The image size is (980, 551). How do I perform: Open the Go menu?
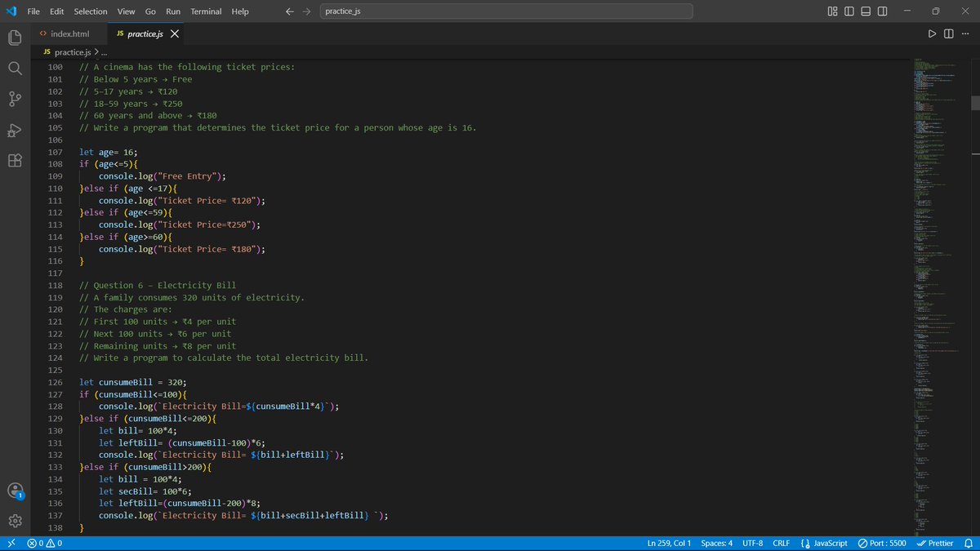(x=150, y=11)
